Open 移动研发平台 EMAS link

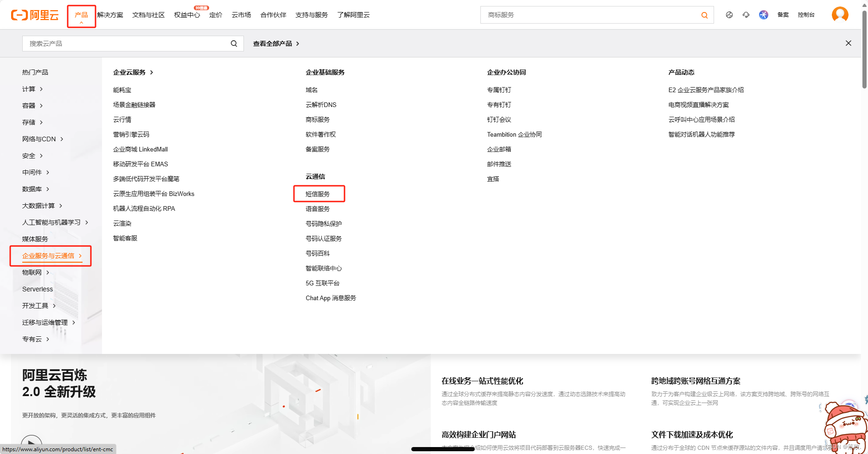(x=140, y=164)
